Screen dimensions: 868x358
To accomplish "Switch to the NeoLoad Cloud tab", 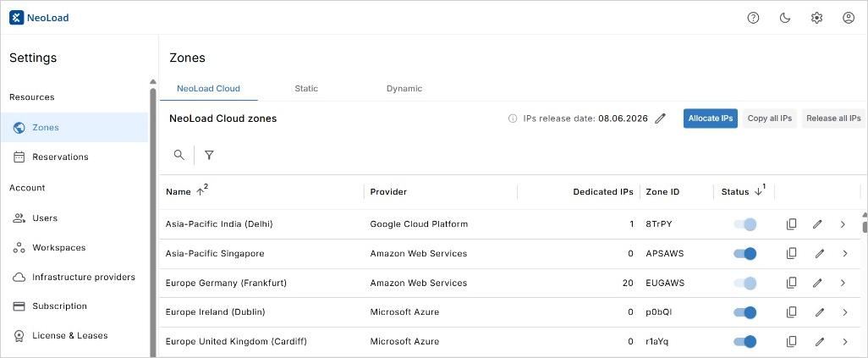I will 209,89.
